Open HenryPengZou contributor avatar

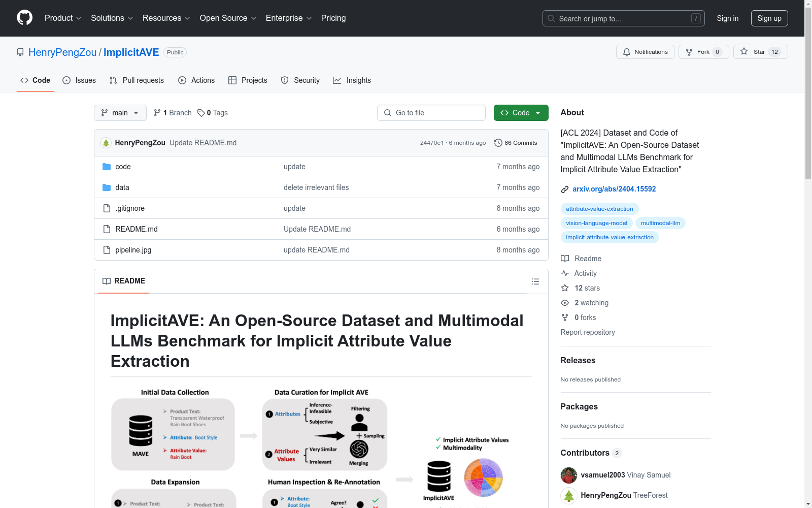[569, 496]
